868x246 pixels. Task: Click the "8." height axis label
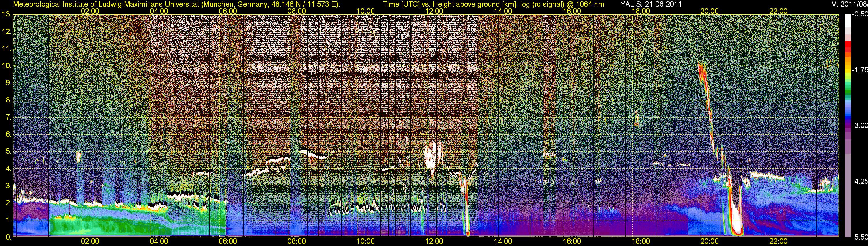(x=8, y=100)
